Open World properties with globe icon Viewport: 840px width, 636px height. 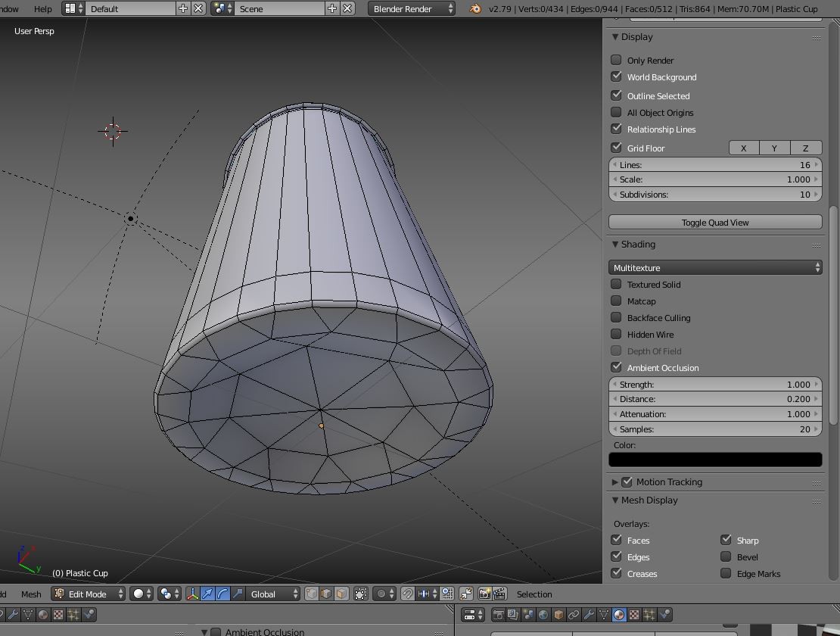pyautogui.click(x=543, y=614)
